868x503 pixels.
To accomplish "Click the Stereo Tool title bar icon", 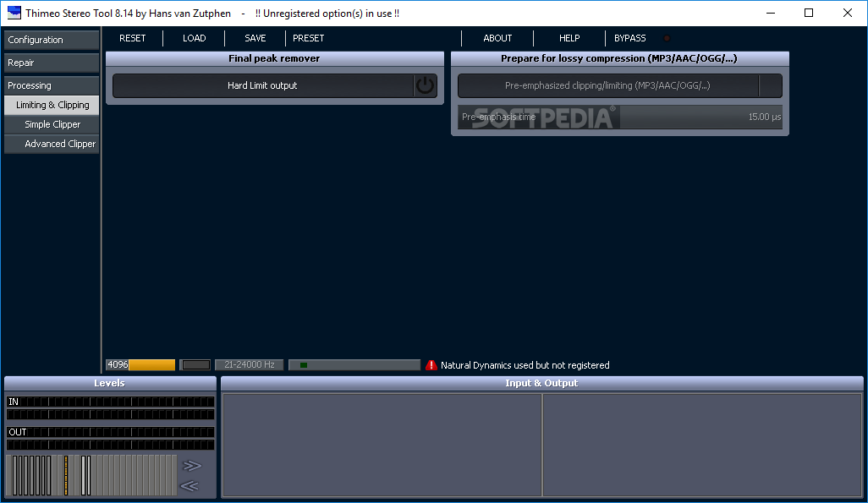I will tap(14, 13).
